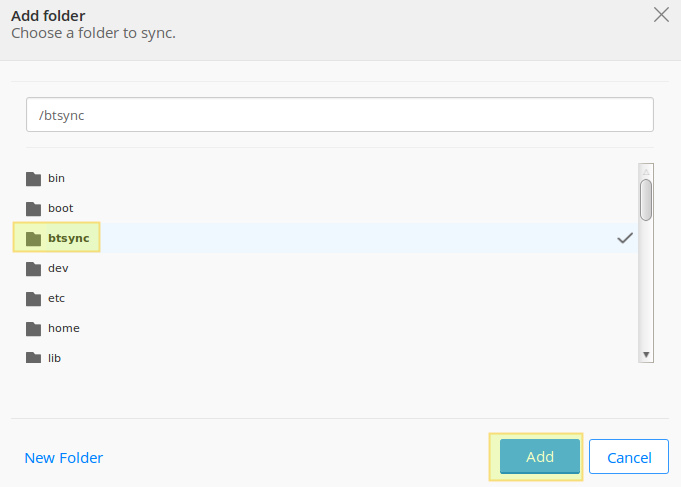Open the New Folder link

pyautogui.click(x=63, y=458)
